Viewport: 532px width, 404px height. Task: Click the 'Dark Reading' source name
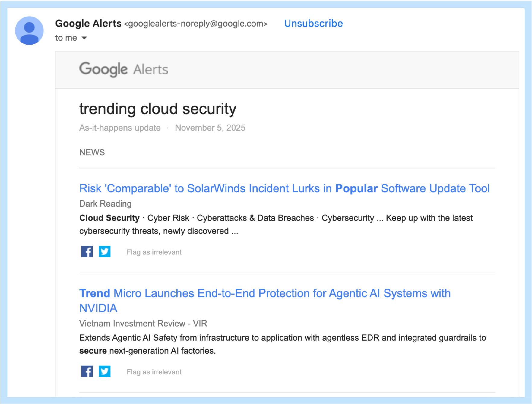(105, 204)
